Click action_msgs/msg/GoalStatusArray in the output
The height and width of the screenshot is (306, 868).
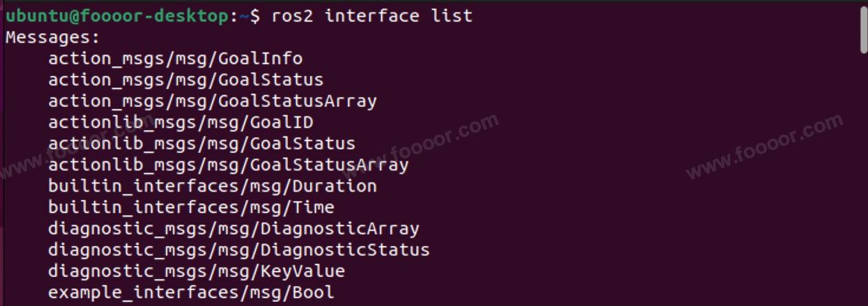(x=212, y=101)
